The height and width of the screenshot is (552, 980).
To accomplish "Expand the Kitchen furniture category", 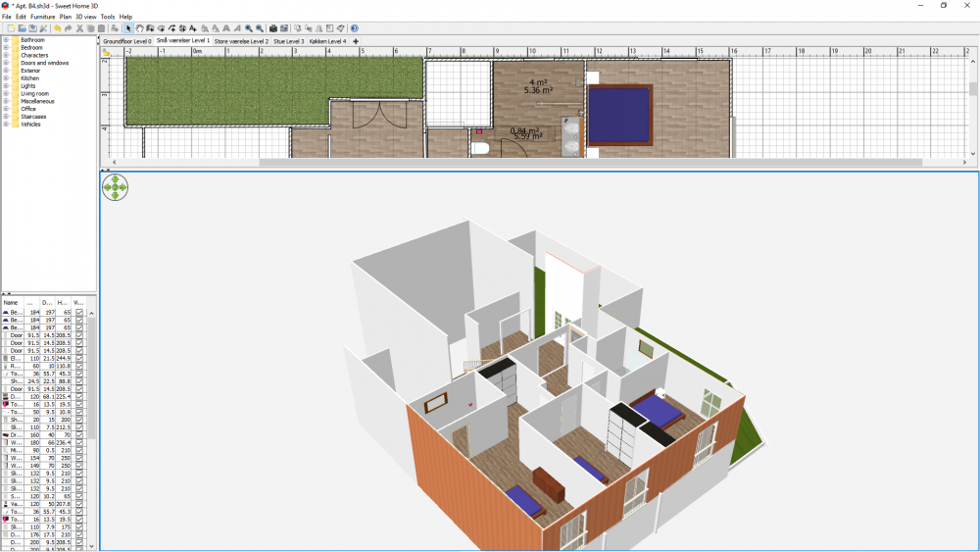I will [x=6, y=78].
